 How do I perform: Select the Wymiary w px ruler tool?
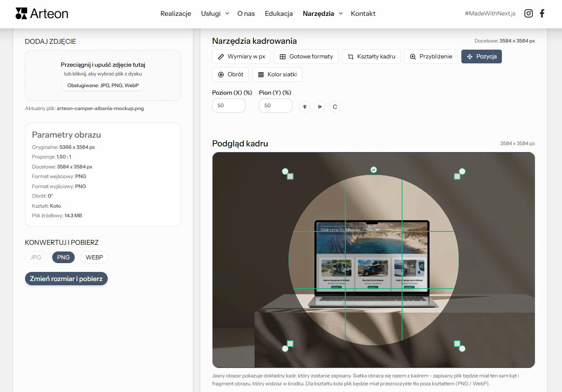pyautogui.click(x=241, y=56)
